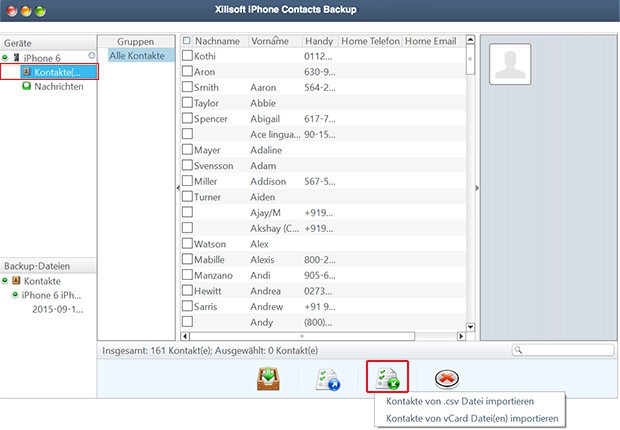Check the box for Aron
Viewport: 620px width, 430px height.
click(x=187, y=71)
